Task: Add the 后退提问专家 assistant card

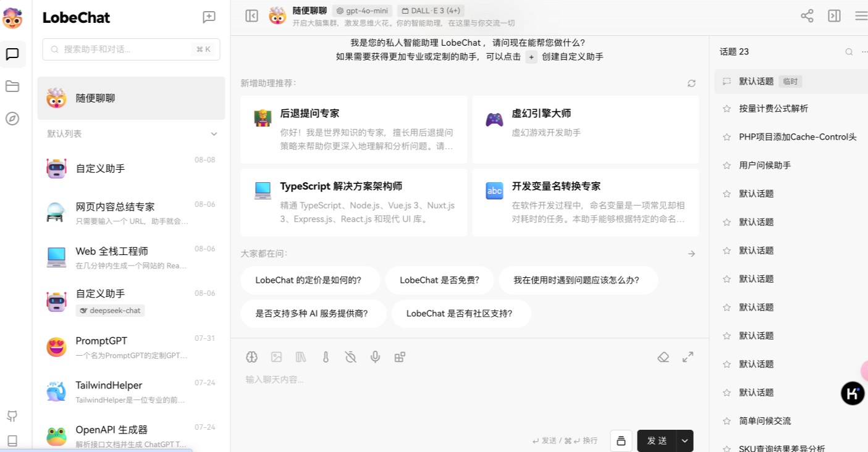Action: pos(354,130)
